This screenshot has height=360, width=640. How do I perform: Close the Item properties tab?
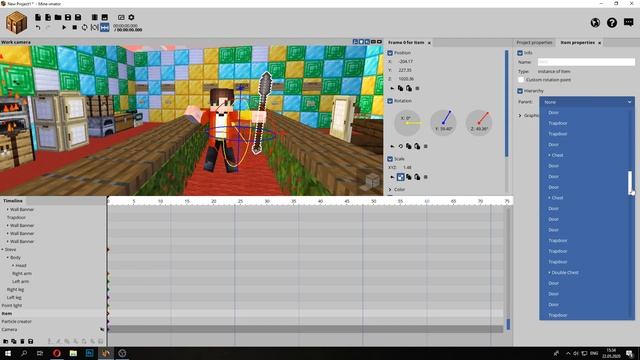click(x=600, y=43)
